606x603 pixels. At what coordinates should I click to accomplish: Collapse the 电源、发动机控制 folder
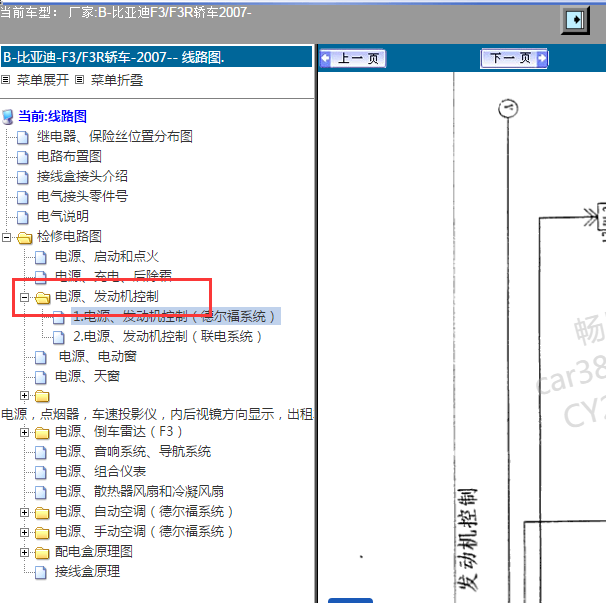(x=24, y=297)
